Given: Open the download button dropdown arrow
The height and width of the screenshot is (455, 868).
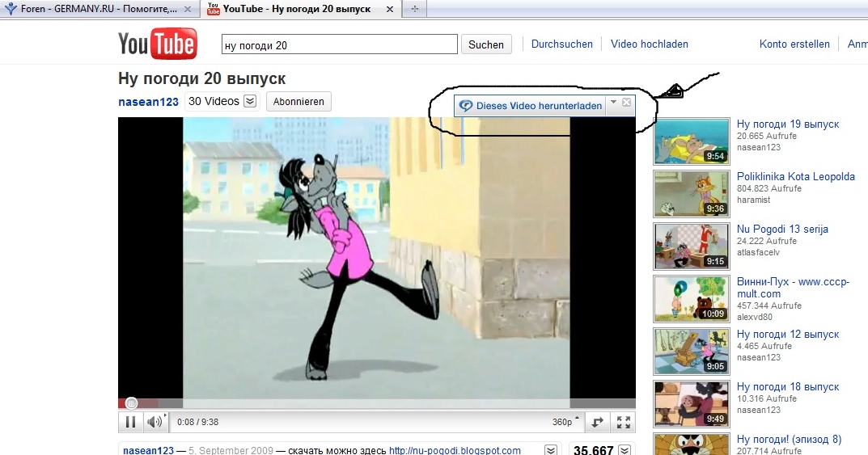Looking at the screenshot, I should pos(613,103).
